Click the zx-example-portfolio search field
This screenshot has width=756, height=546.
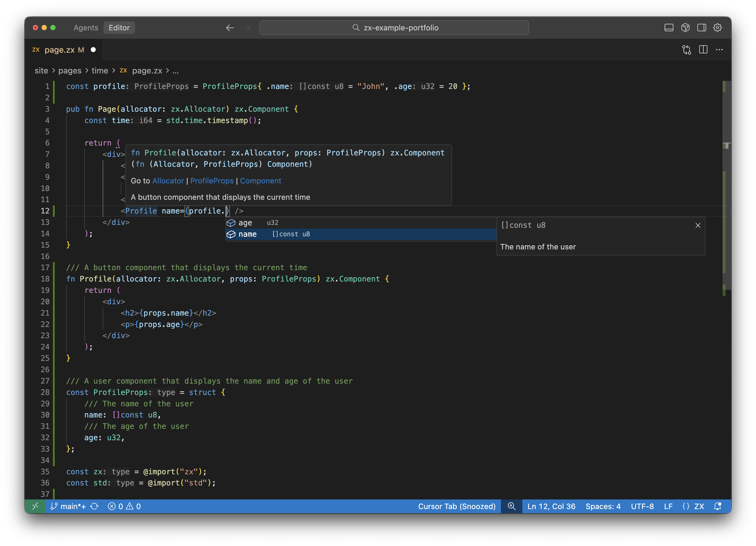[394, 28]
